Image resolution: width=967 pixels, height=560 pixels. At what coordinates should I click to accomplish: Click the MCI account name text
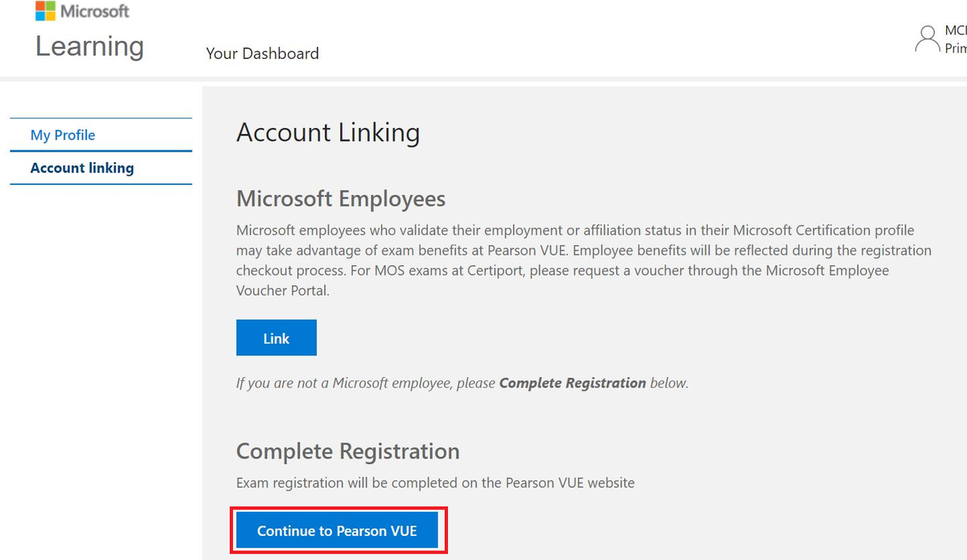tap(955, 31)
